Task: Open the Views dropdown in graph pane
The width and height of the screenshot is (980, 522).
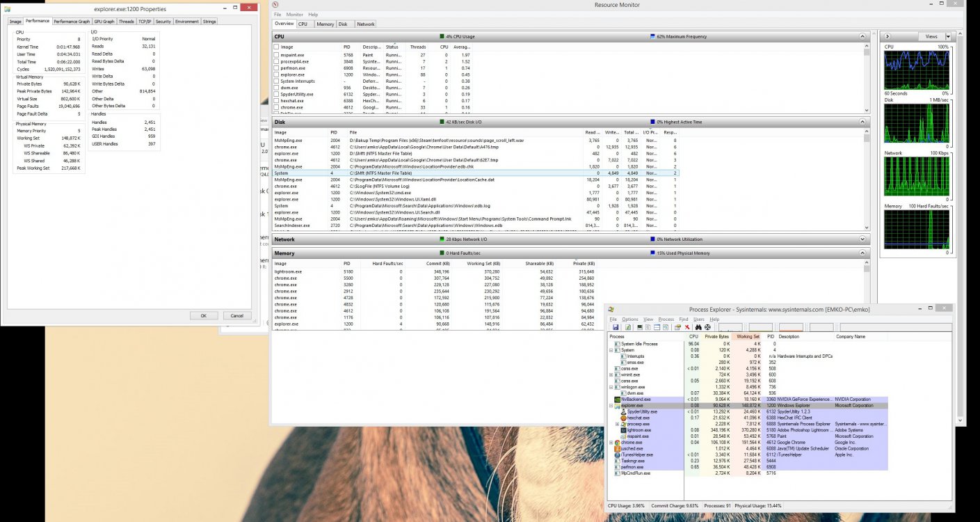Action: (935, 36)
